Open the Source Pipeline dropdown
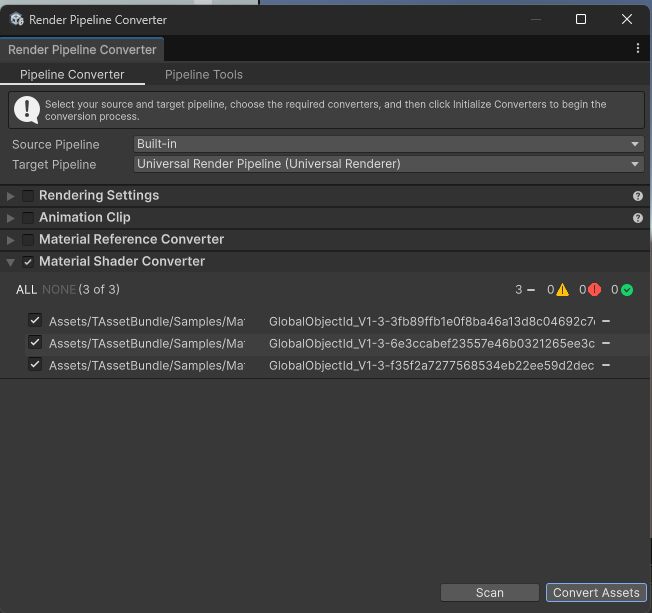Screen dimensions: 652x613 388,144
